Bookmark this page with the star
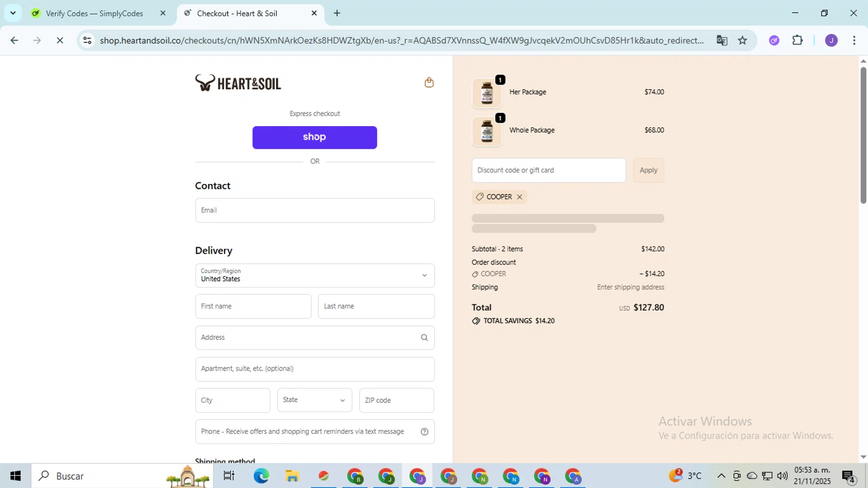The height and width of the screenshot is (488, 868). [x=742, y=41]
